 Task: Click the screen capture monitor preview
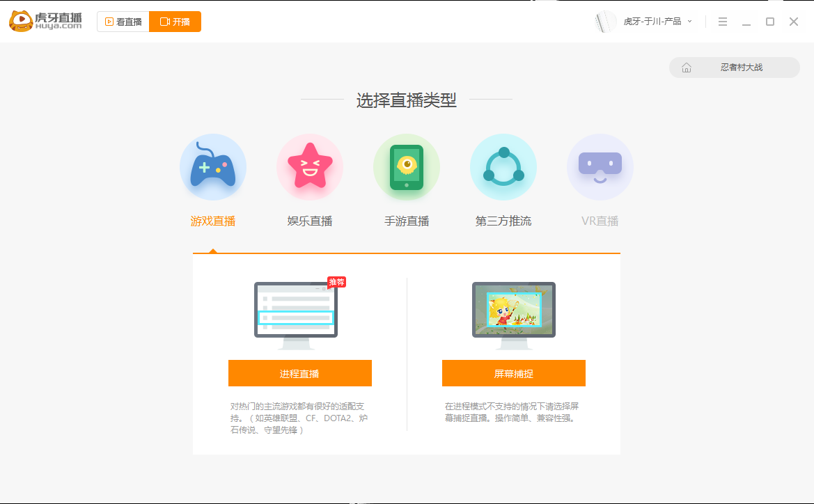pyautogui.click(x=514, y=312)
